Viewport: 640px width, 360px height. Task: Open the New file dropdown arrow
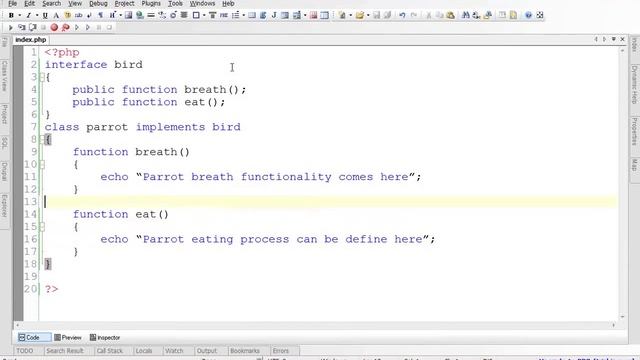[350, 16]
